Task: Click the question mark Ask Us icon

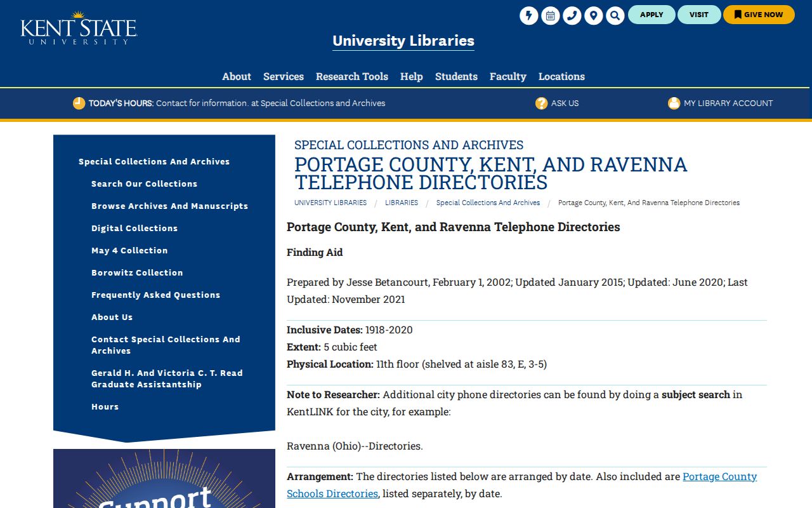Action: [541, 103]
